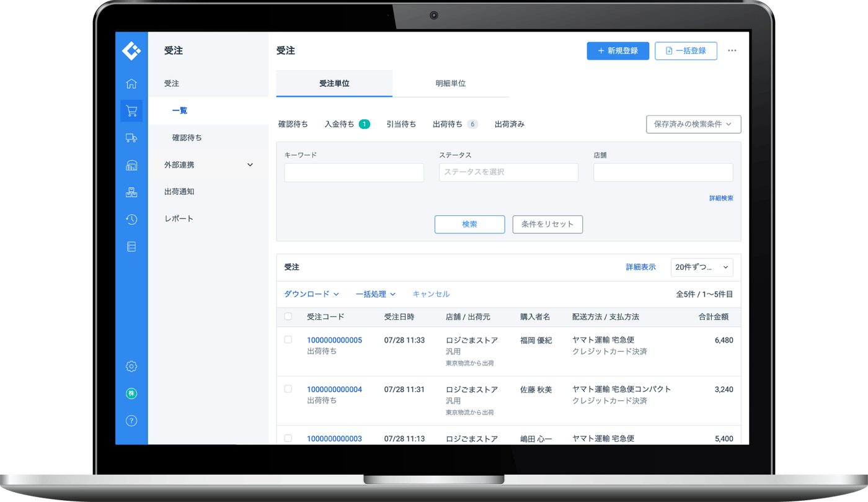Image resolution: width=868 pixels, height=502 pixels.
Task: Open the list document icon in sidebar
Action: tap(131, 247)
